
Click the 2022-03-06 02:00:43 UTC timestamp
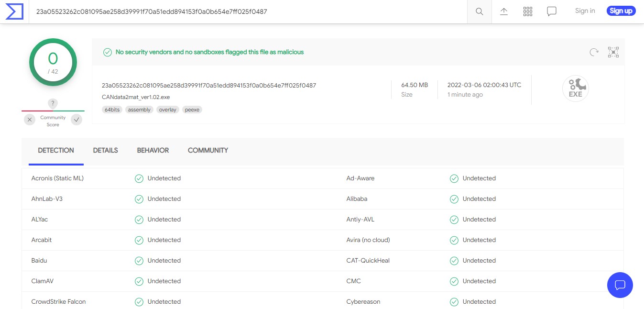[x=484, y=85]
